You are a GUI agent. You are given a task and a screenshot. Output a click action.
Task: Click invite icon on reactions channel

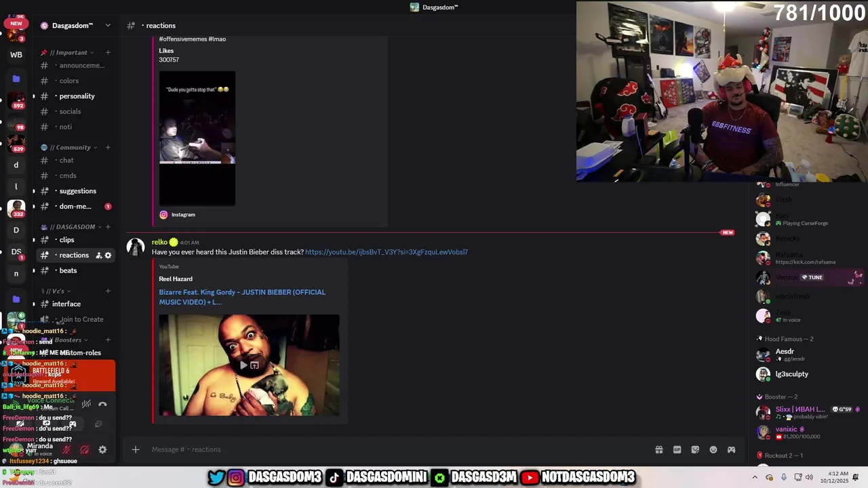point(98,256)
